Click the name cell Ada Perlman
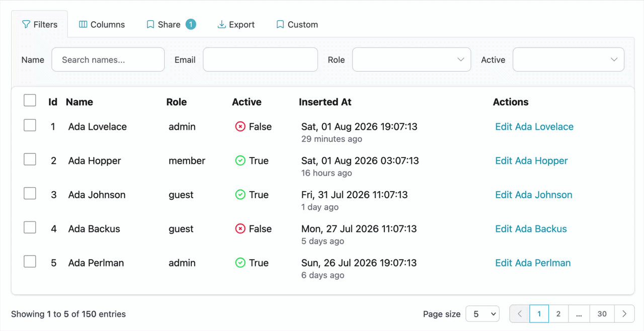 pyautogui.click(x=96, y=263)
